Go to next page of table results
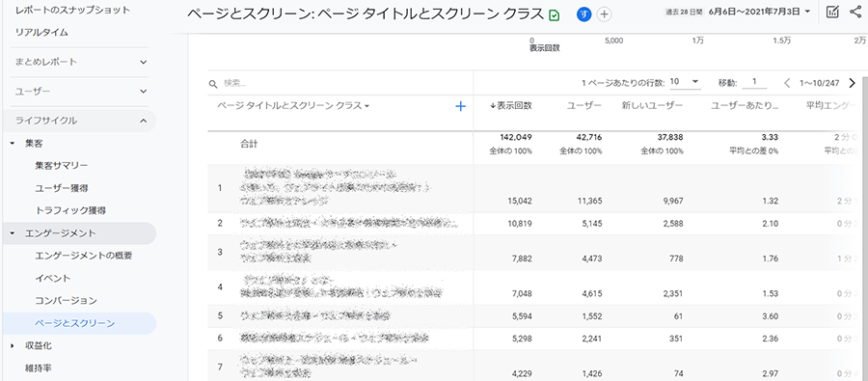The width and height of the screenshot is (868, 381). point(852,83)
